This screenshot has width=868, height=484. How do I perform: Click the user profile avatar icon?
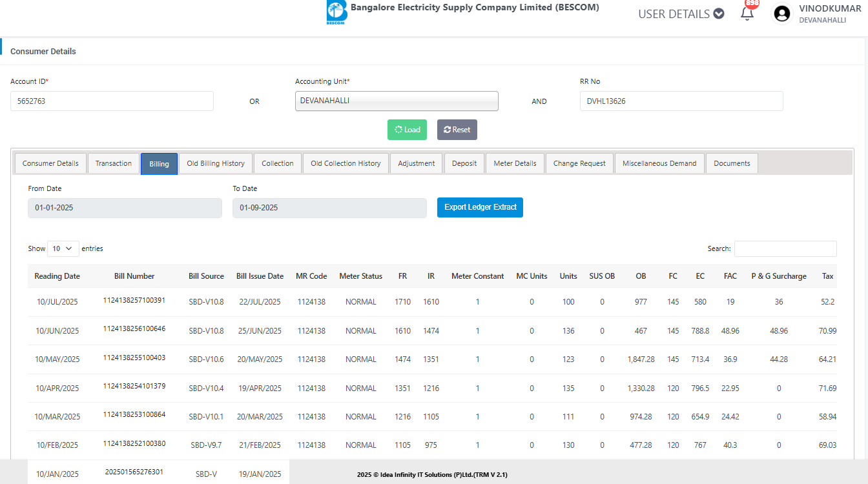click(x=782, y=14)
